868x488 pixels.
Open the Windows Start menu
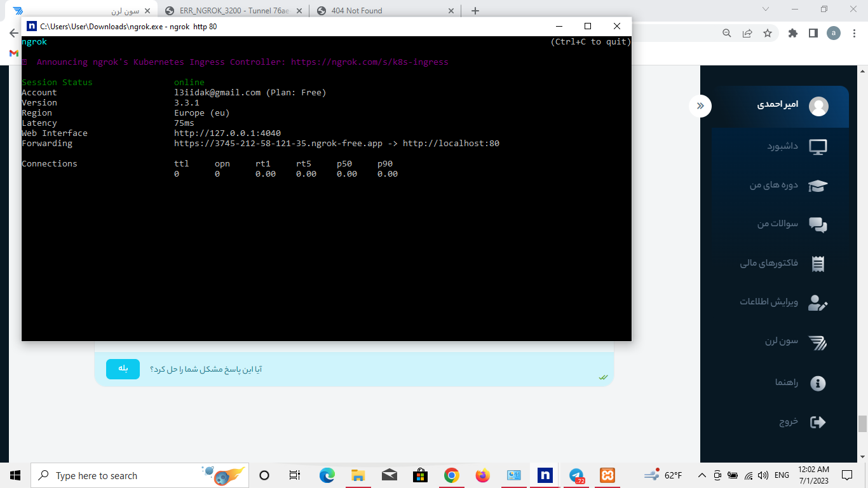(x=15, y=475)
